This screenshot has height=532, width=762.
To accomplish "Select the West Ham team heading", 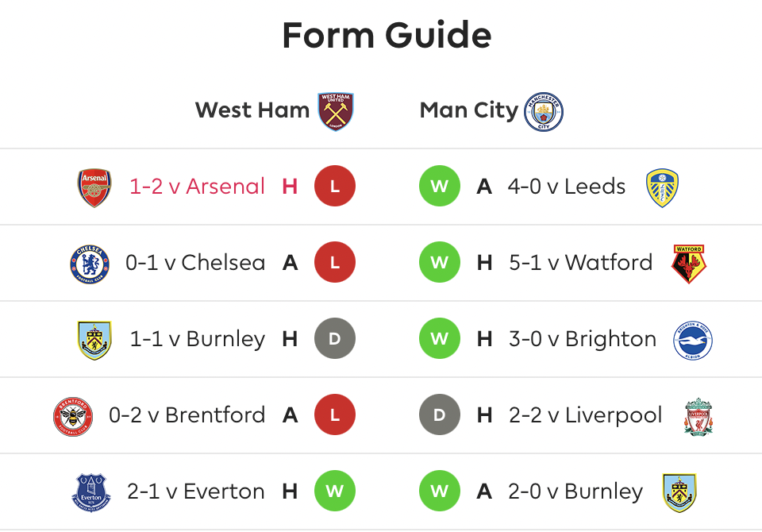I will pyautogui.click(x=252, y=110).
